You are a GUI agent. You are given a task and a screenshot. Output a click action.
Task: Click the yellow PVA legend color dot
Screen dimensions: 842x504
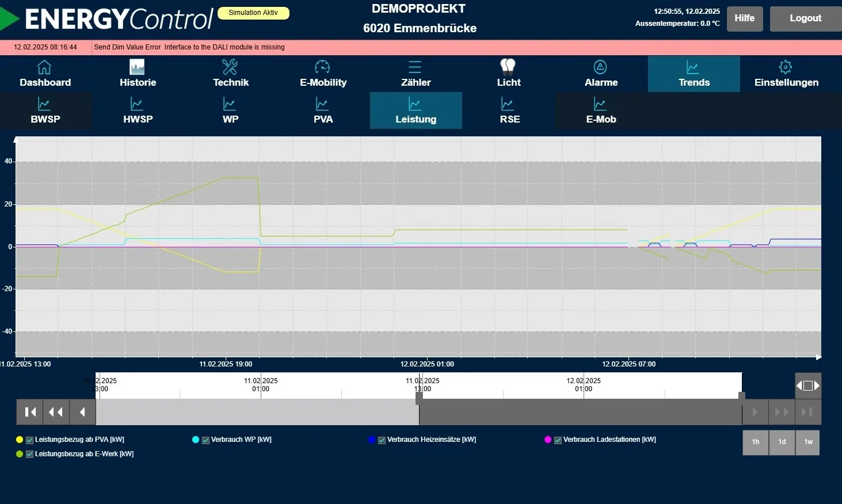coord(20,440)
